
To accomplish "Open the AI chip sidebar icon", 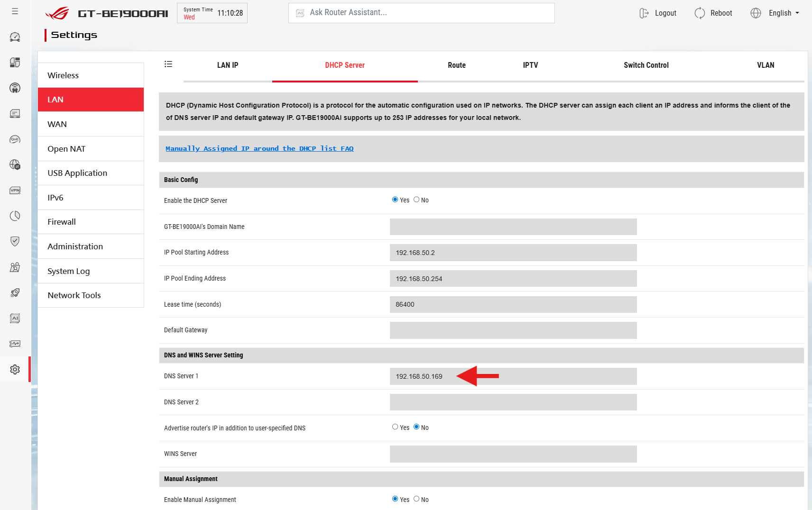I will [x=15, y=319].
